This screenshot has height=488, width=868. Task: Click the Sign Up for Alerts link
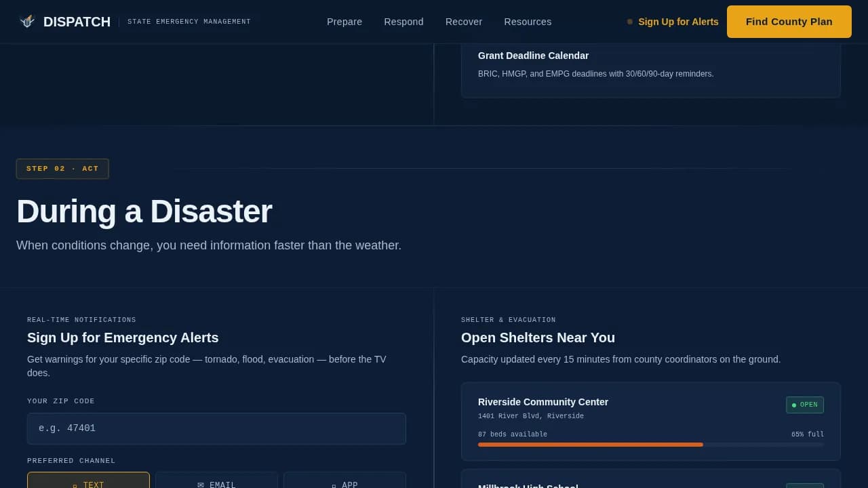[x=678, y=22]
